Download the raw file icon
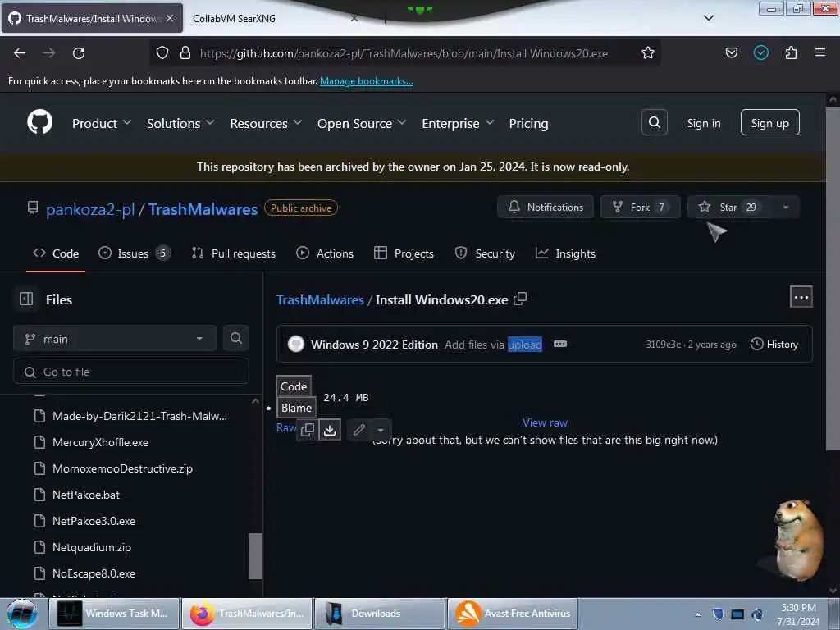The image size is (840, 630). [x=330, y=430]
